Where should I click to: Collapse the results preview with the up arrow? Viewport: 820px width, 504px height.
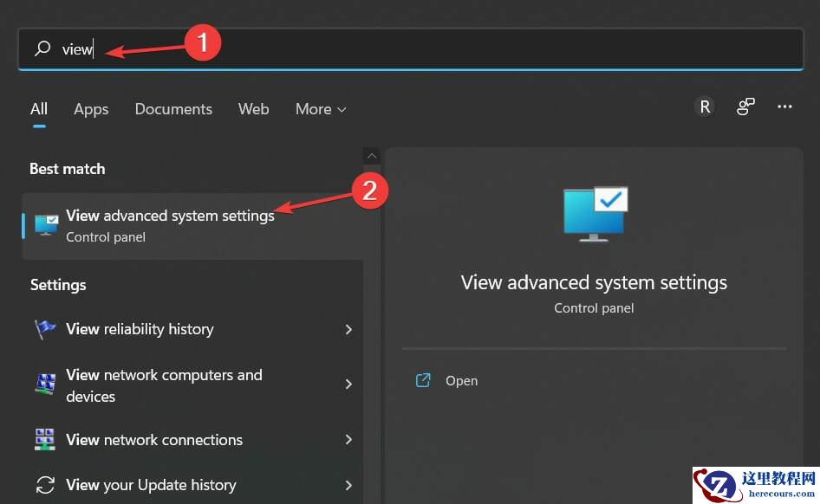[371, 156]
